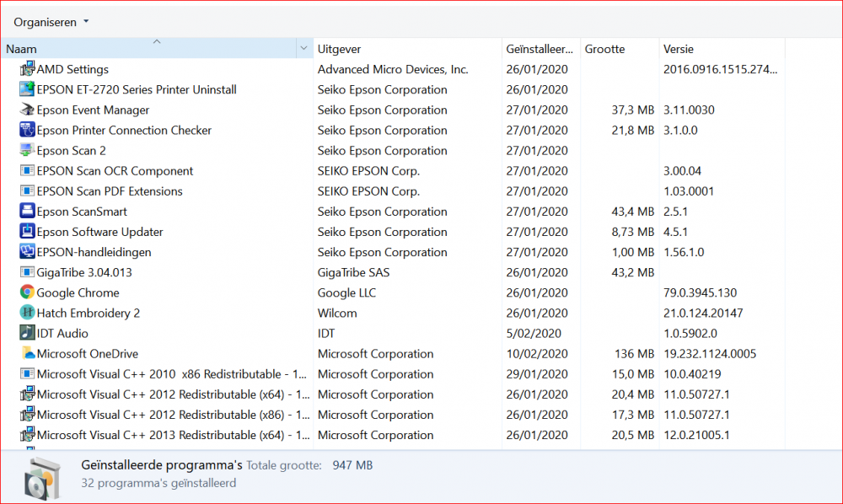Click the Epson Software Updater icon
This screenshot has height=504, width=843.
coord(27,232)
